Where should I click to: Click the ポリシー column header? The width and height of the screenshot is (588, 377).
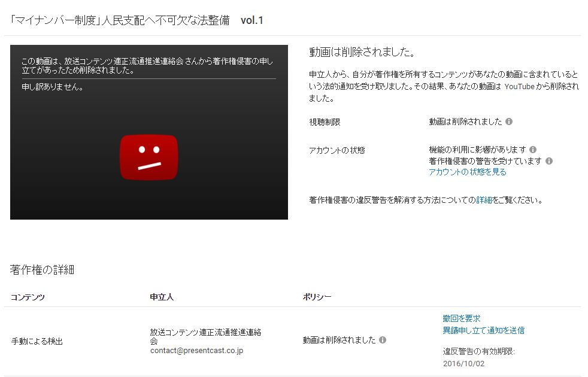[317, 297]
